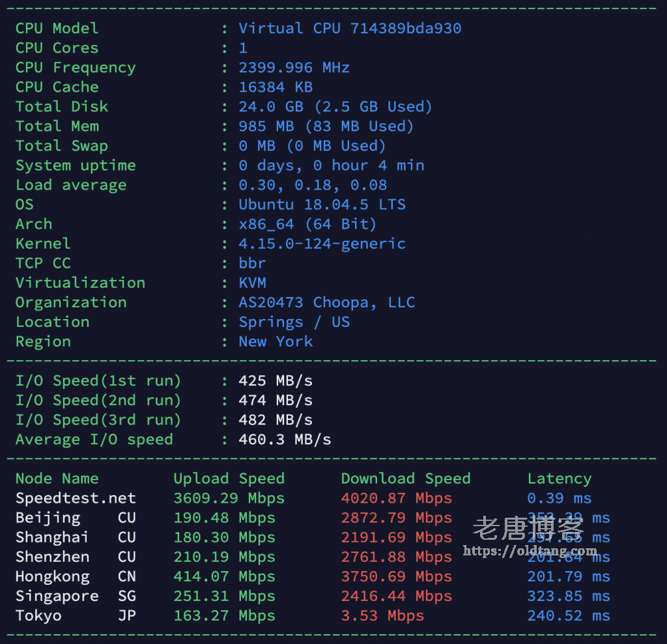Viewport: 667px width, 644px height.
Task: Click the Speedtest.net node row
Action: coord(76,498)
